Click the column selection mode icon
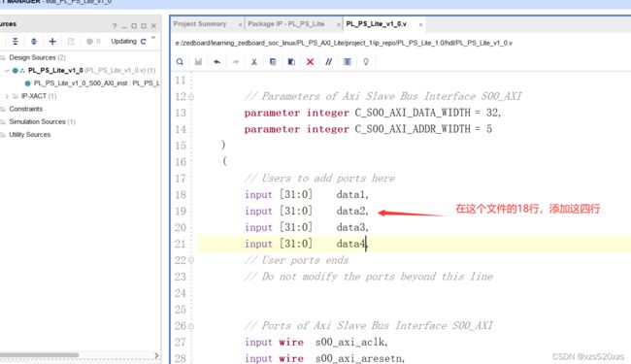631x364 pixels. 348,62
